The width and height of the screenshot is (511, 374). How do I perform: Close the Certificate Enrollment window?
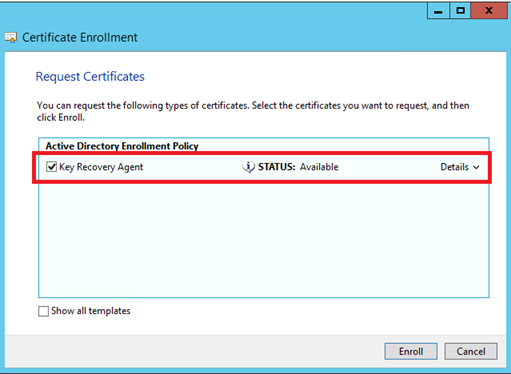[489, 11]
